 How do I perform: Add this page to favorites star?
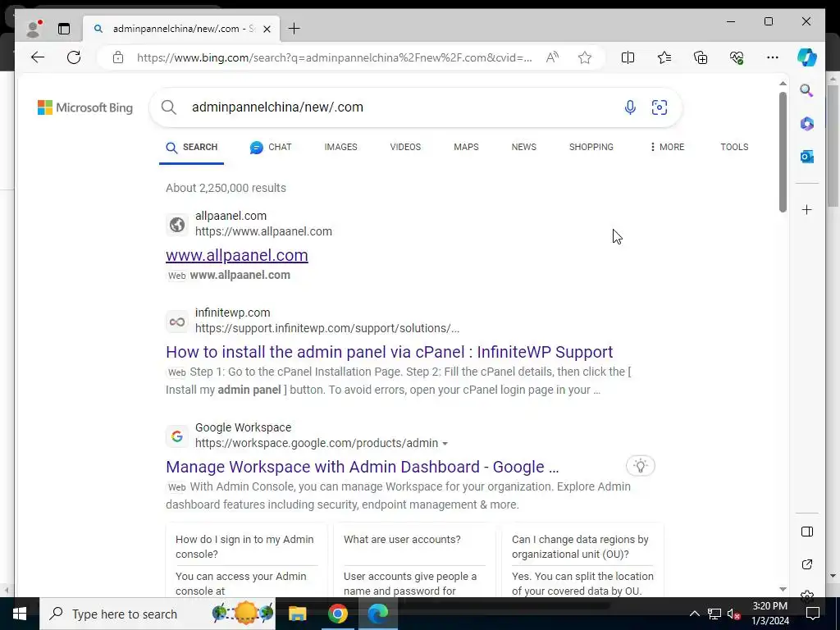(584, 57)
